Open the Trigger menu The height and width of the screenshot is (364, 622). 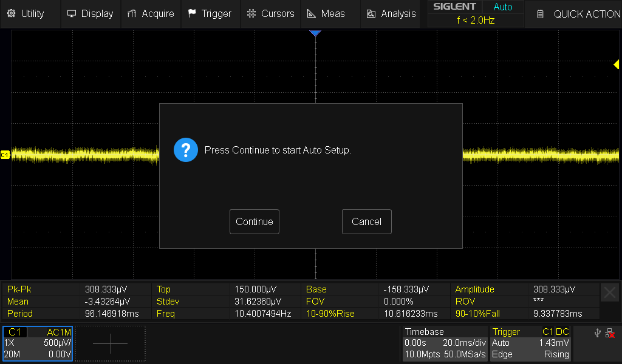click(210, 13)
